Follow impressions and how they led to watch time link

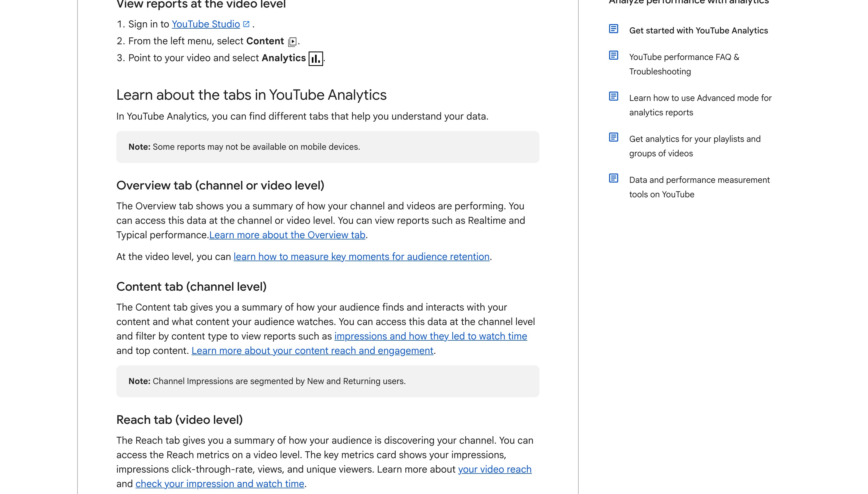point(430,336)
